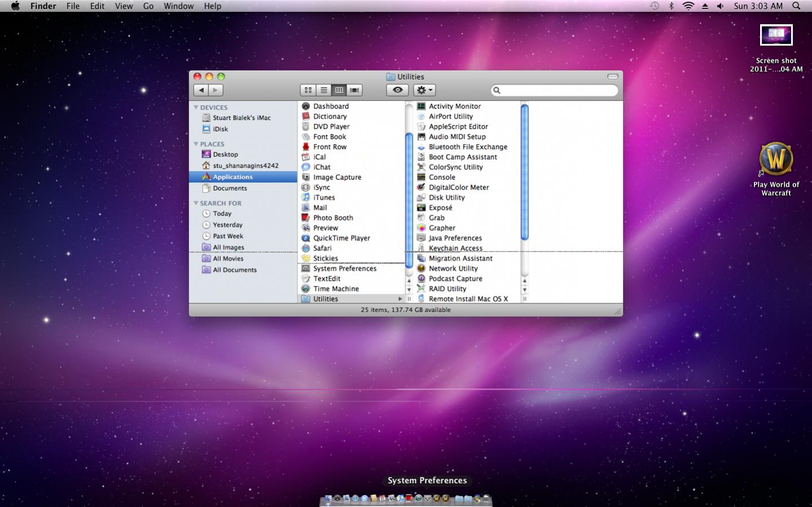The image size is (812, 507).
Task: Collapse the DEVICES sidebar section
Action: 196,107
